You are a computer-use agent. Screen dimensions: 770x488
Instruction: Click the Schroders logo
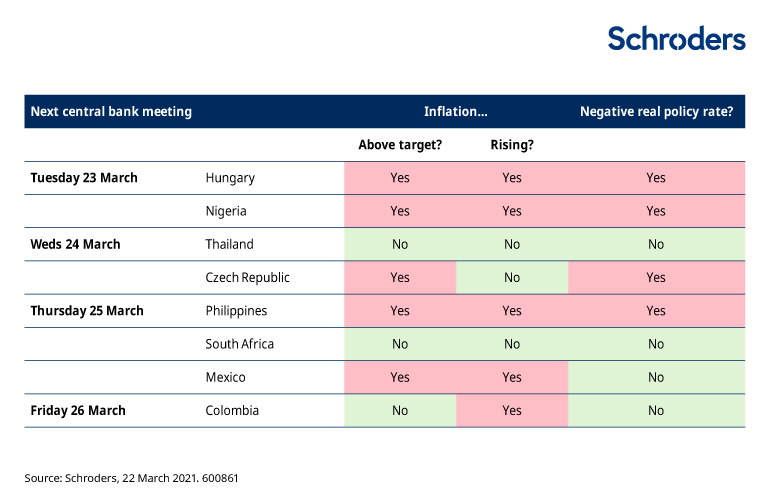(x=676, y=39)
